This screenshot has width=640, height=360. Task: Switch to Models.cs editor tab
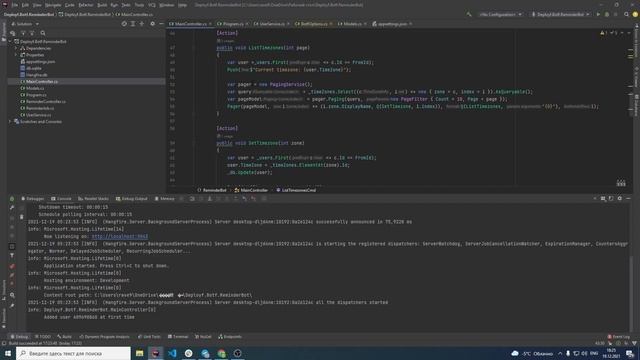352,24
